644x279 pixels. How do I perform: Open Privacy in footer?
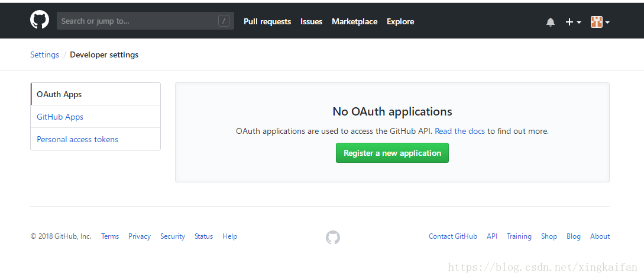[x=139, y=236]
